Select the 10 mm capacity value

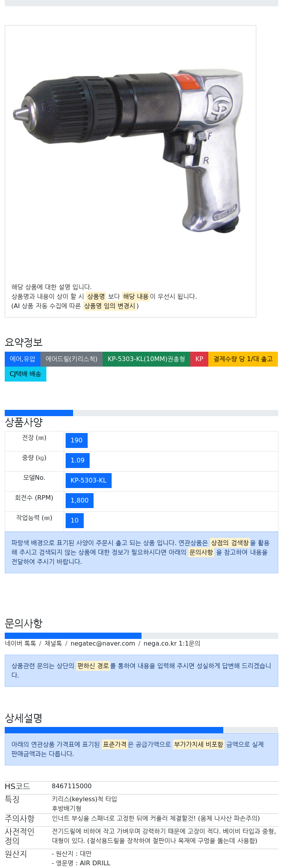[75, 521]
